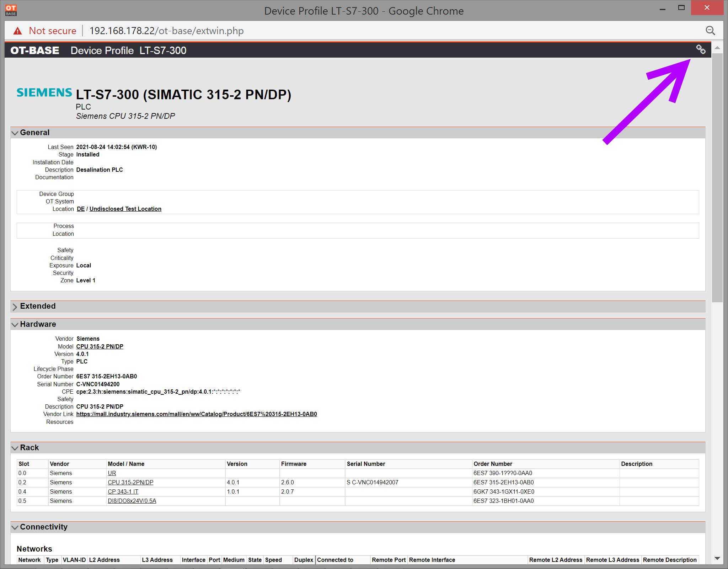Click the scrollbar down arrow
The image size is (728, 569).
(717, 558)
